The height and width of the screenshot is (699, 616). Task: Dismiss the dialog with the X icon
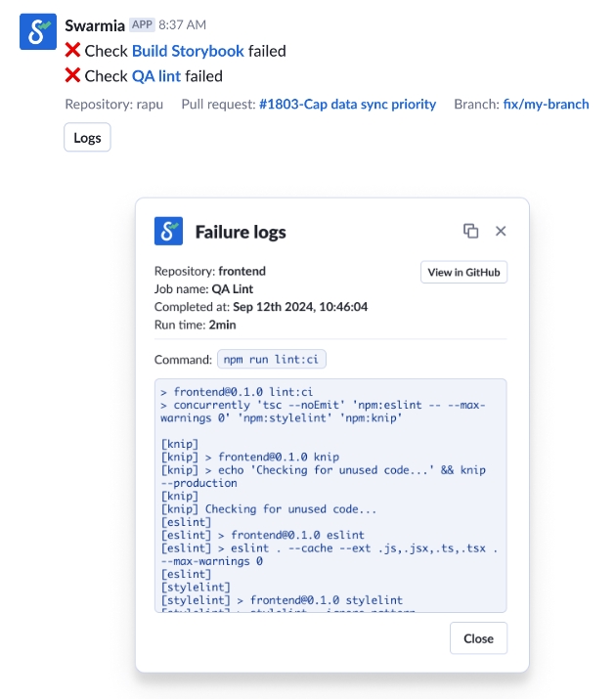tap(501, 231)
